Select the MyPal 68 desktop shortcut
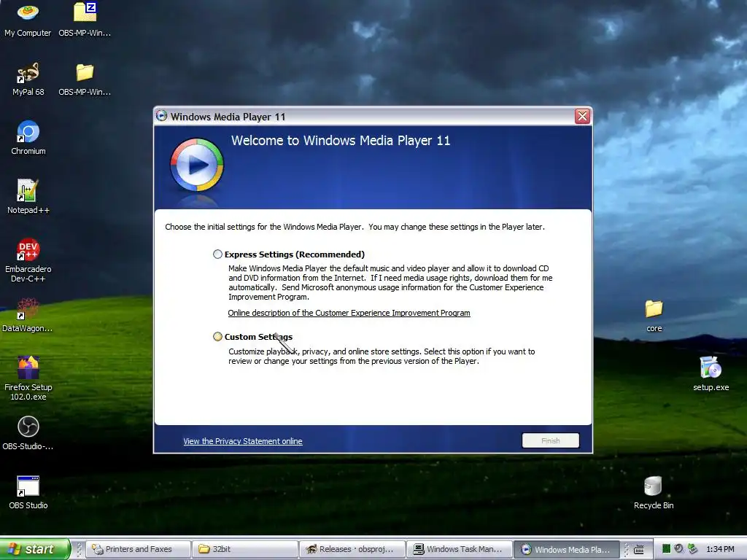The height and width of the screenshot is (560, 747). 28,79
